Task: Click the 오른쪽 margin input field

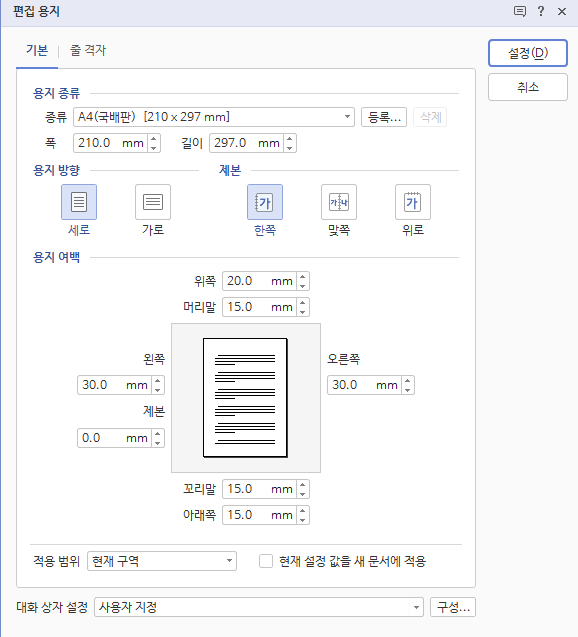Action: [x=365, y=385]
